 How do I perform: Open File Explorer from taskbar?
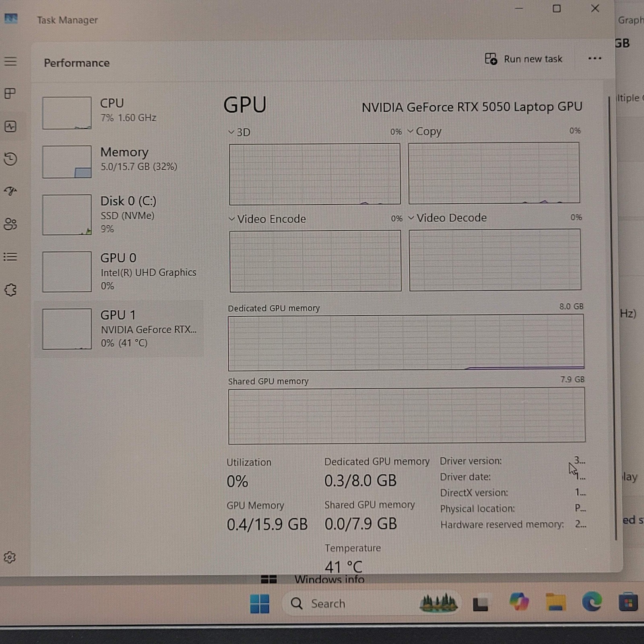[x=555, y=602]
